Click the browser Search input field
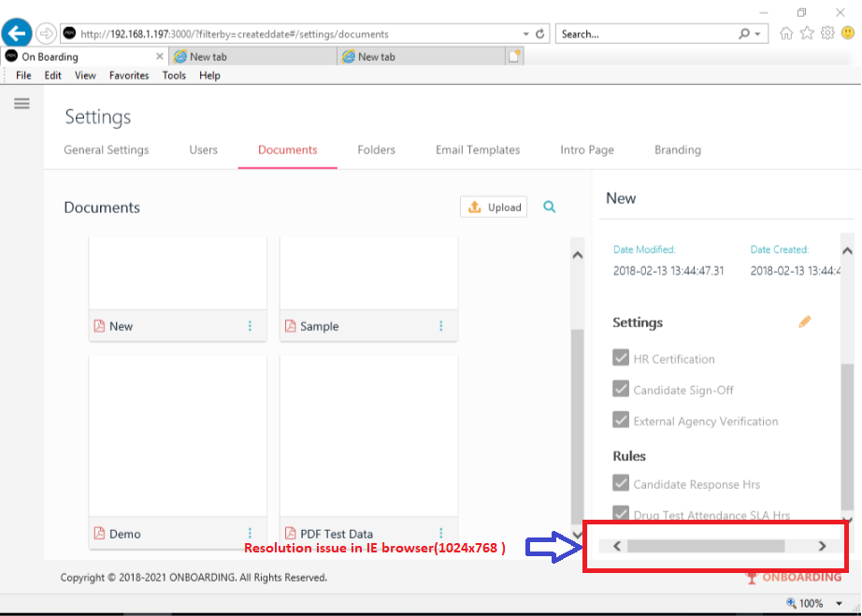The image size is (862, 616). [x=648, y=34]
